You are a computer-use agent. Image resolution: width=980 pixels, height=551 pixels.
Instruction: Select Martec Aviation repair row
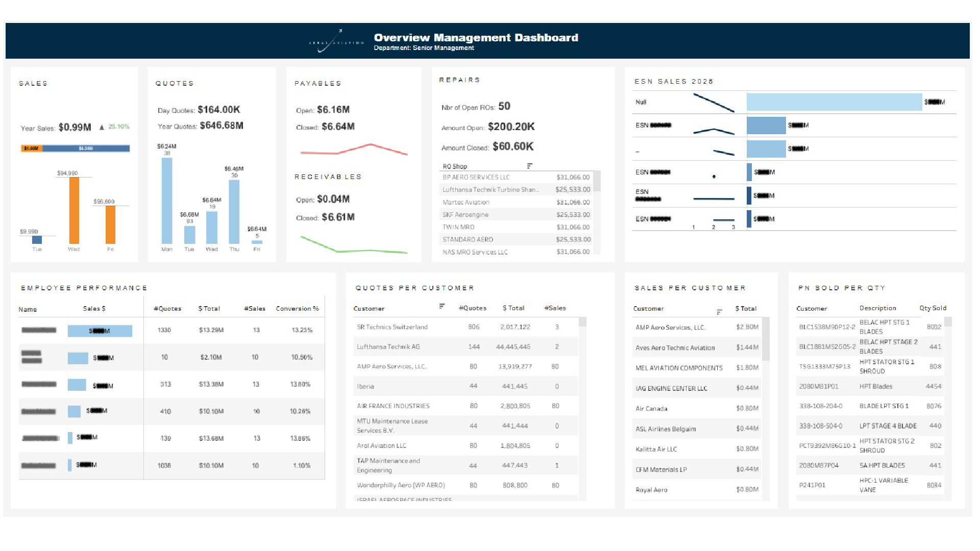(x=516, y=202)
